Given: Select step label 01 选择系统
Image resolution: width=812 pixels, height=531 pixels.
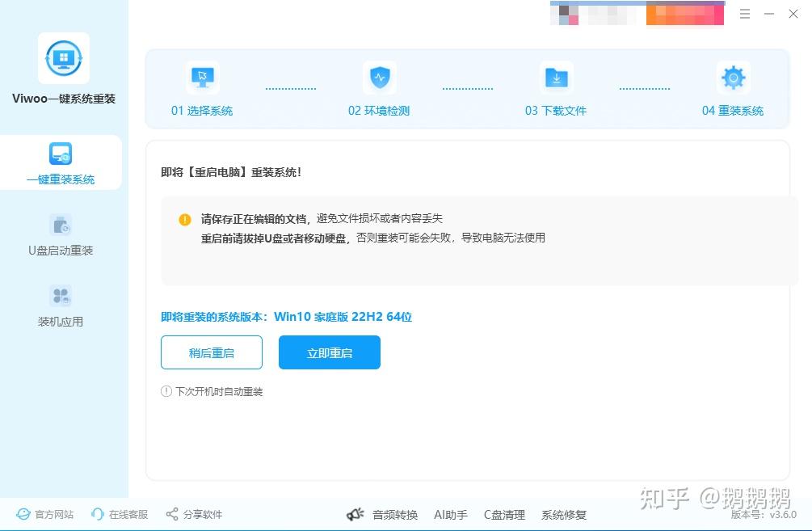Looking at the screenshot, I should coord(202,111).
